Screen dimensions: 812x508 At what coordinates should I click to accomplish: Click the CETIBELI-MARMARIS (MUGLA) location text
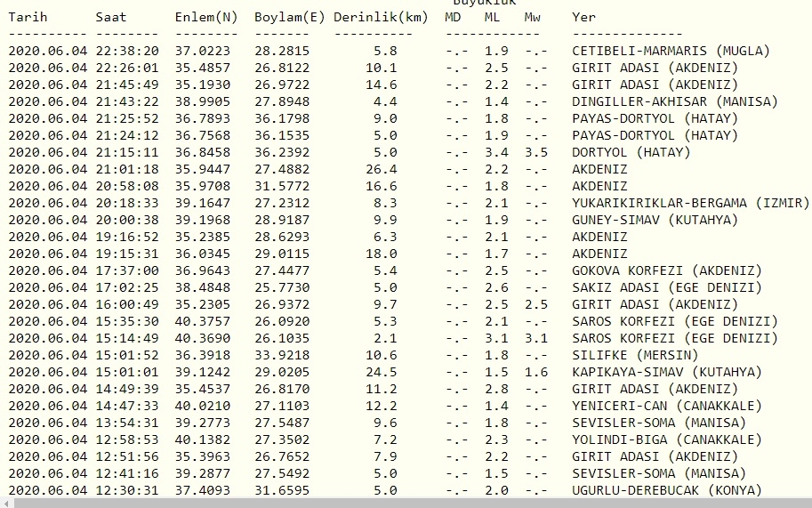coord(671,51)
